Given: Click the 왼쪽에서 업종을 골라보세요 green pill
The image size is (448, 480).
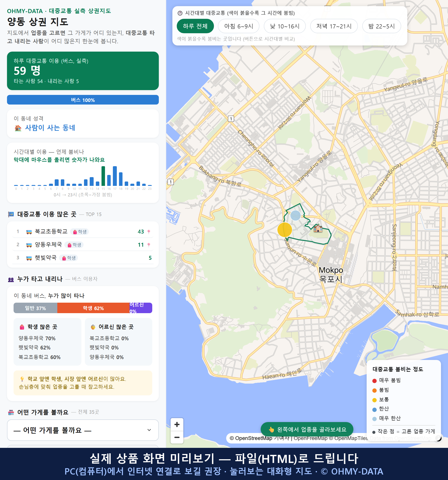Looking at the screenshot, I should tap(307, 429).
